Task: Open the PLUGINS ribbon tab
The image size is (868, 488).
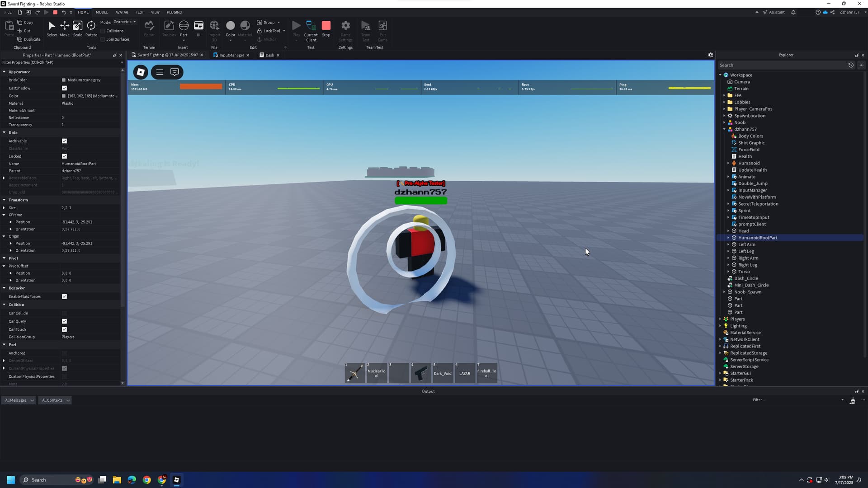Action: tap(174, 12)
